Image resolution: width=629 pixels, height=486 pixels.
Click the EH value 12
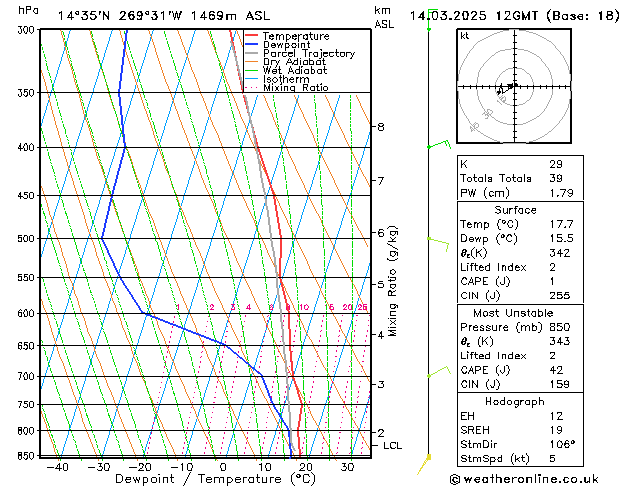(x=556, y=416)
